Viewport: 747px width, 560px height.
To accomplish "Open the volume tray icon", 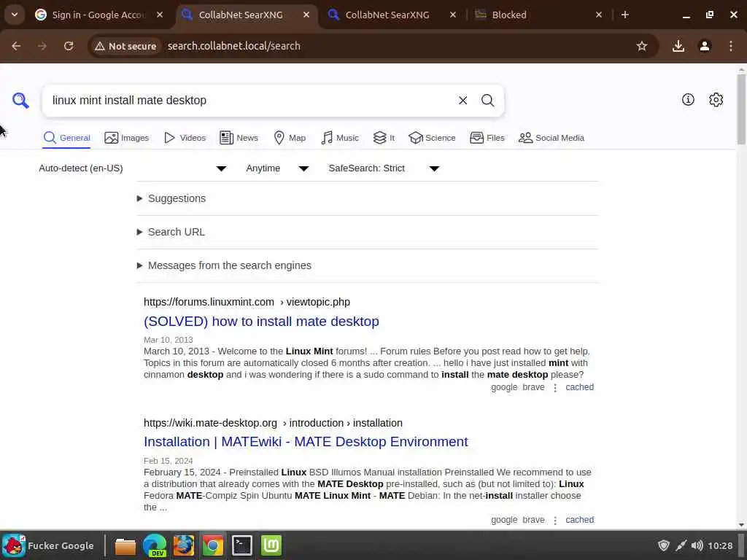I will click(697, 545).
